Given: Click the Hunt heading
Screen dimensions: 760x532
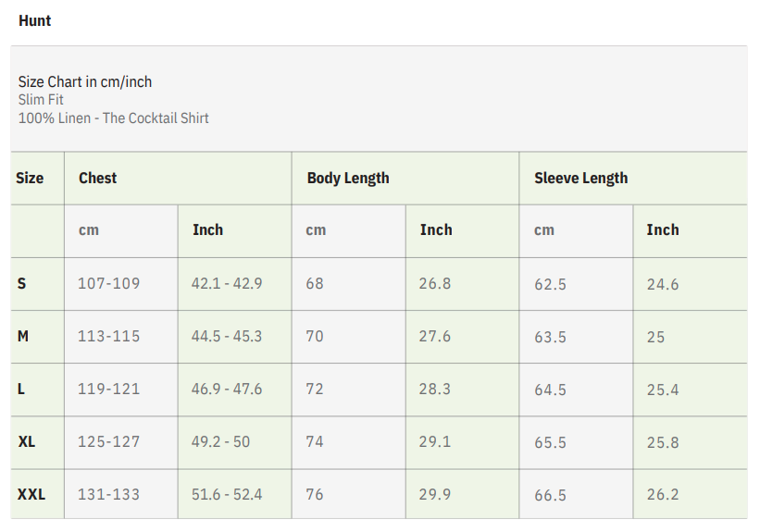Looking at the screenshot, I should pos(35,20).
